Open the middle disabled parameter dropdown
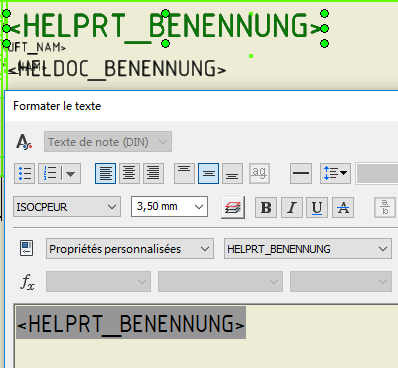Image resolution: width=398 pixels, height=368 pixels. (220, 282)
